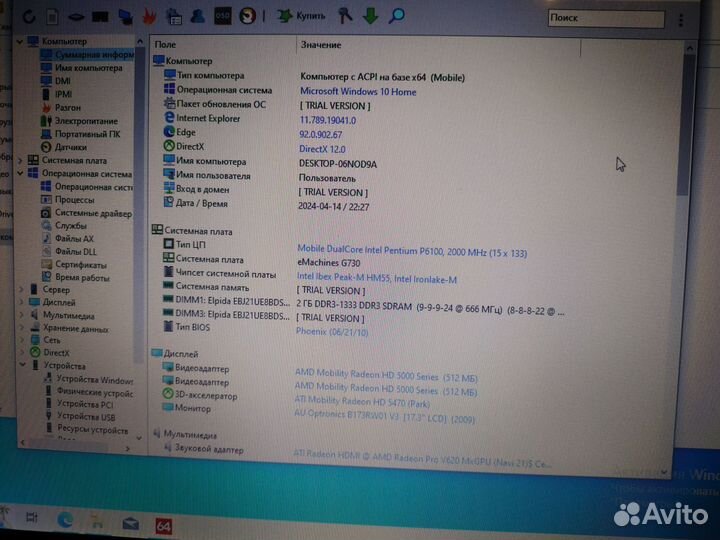
Task: Open Системные драйверы tree item
Action: (x=93, y=213)
